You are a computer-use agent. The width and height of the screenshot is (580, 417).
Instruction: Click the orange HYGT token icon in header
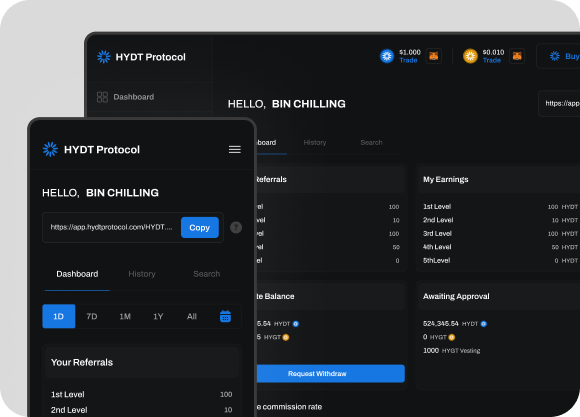pyautogui.click(x=471, y=56)
